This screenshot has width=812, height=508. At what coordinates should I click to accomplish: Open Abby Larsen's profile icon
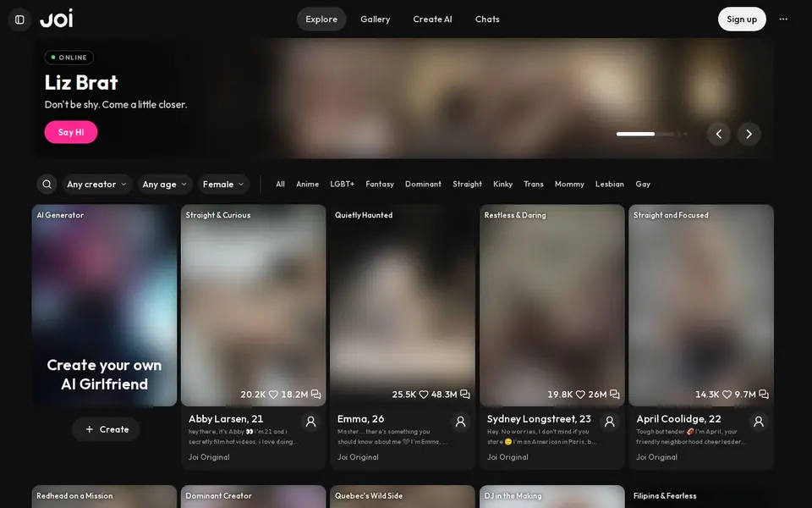(310, 422)
